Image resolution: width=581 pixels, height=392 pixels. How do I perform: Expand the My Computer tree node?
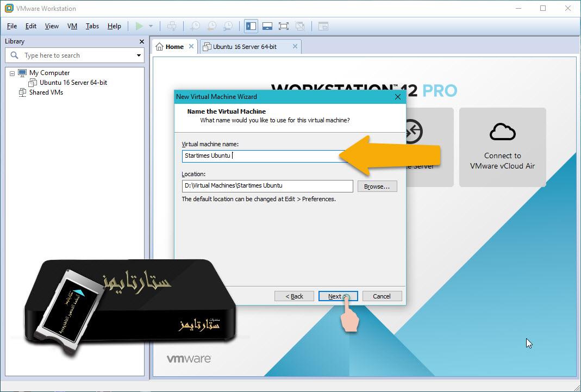click(x=11, y=72)
